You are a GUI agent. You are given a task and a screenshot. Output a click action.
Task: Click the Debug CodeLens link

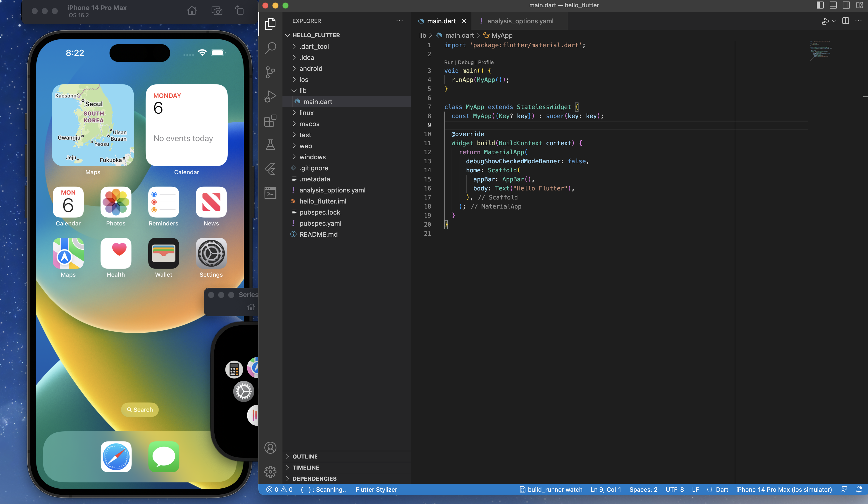466,62
